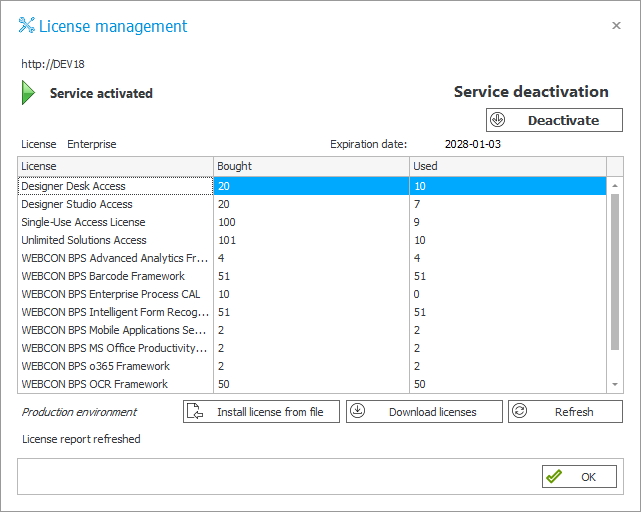Select WEBCON BPS Advanced Analytics row

[x=312, y=258]
